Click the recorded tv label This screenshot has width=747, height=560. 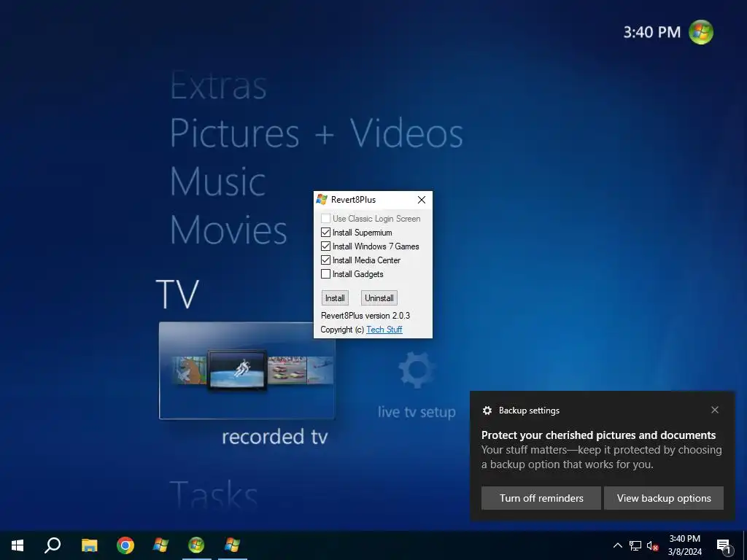(x=275, y=437)
